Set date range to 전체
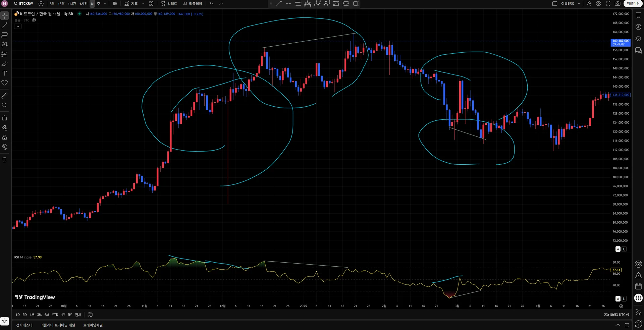644x330 pixels. [x=78, y=315]
